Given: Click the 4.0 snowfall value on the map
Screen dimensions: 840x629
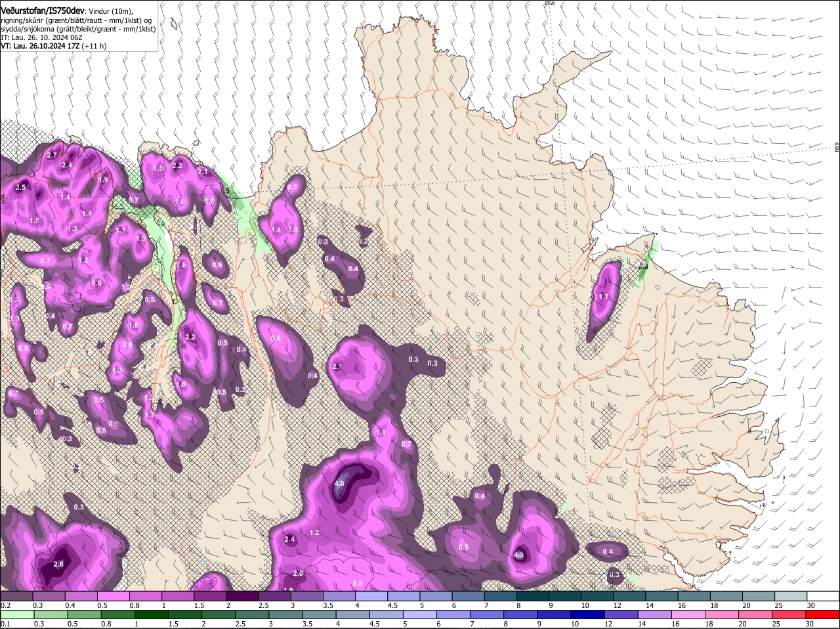Looking at the screenshot, I should (339, 483).
